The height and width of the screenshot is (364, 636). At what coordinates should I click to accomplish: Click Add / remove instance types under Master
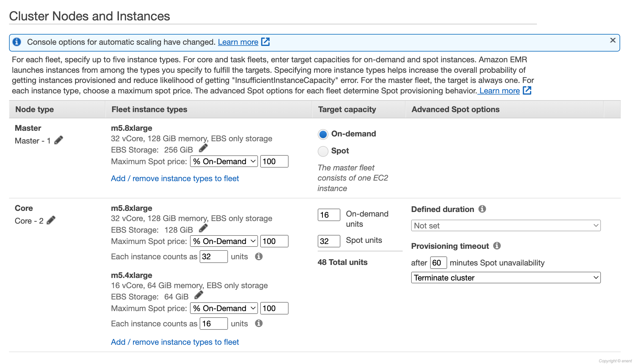coord(175,178)
